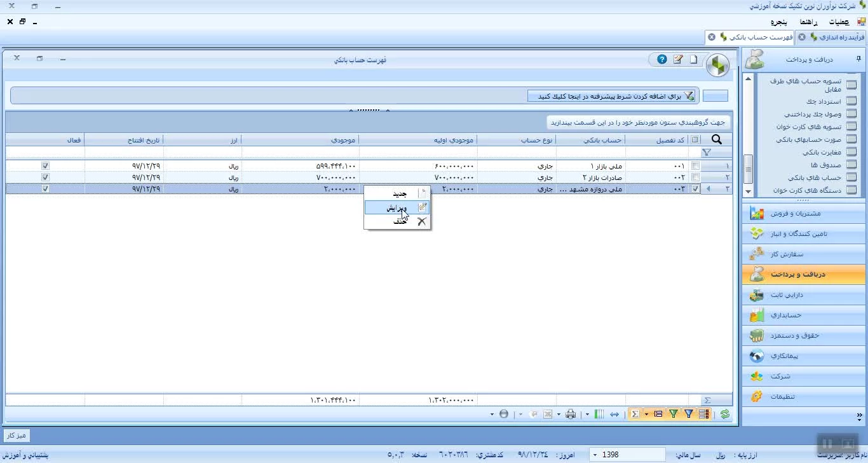The height and width of the screenshot is (463, 868).
Task: Open the تامین کنندگان و انبار module
Action: click(803, 233)
